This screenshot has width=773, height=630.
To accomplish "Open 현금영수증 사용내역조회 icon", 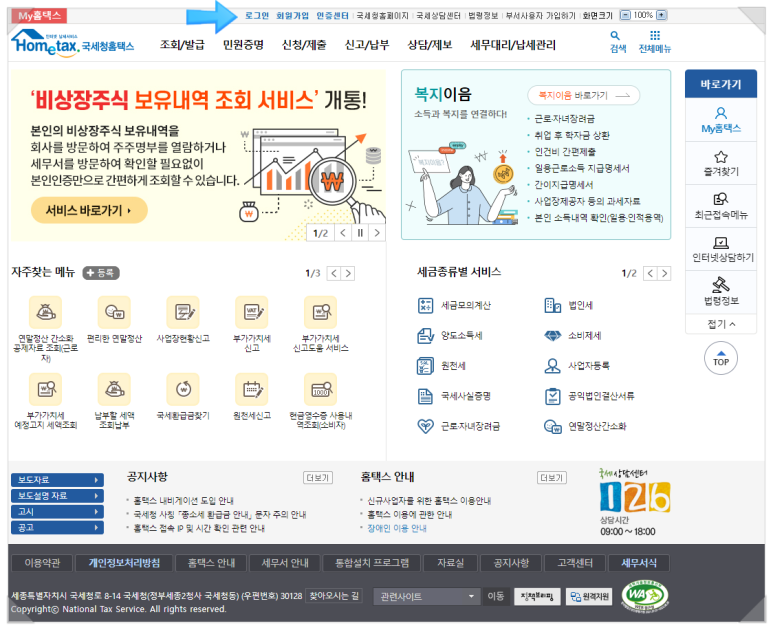I will click(x=320, y=389).
